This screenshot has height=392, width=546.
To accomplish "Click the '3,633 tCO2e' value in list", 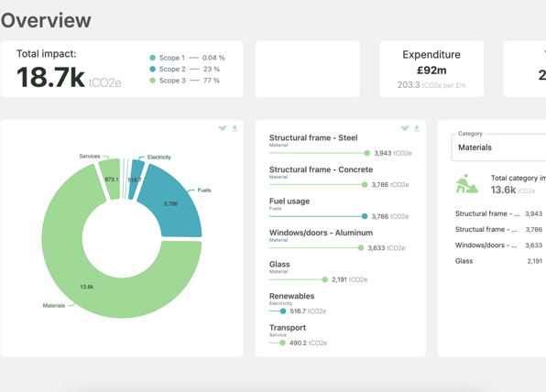I will pos(387,248).
